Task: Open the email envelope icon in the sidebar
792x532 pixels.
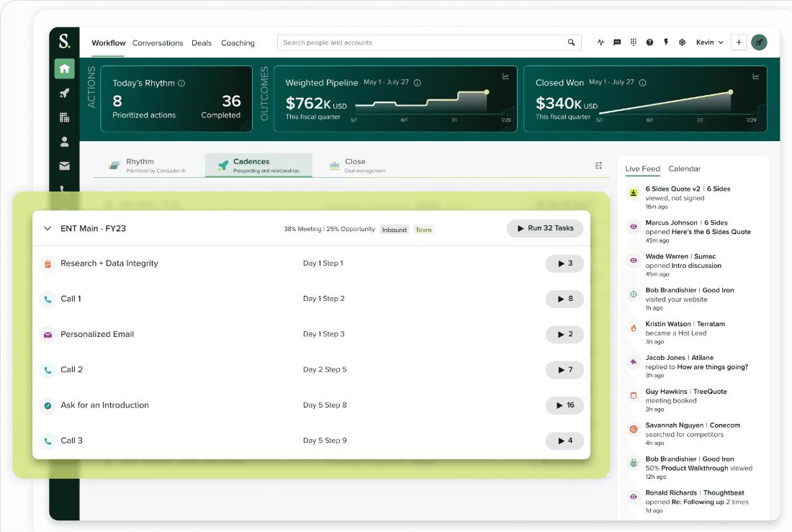Action: (x=64, y=165)
